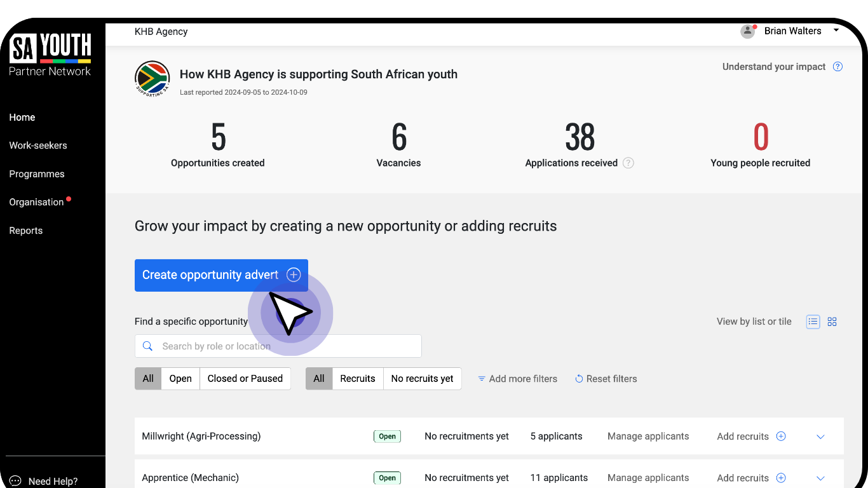Switch to list view icon

813,322
